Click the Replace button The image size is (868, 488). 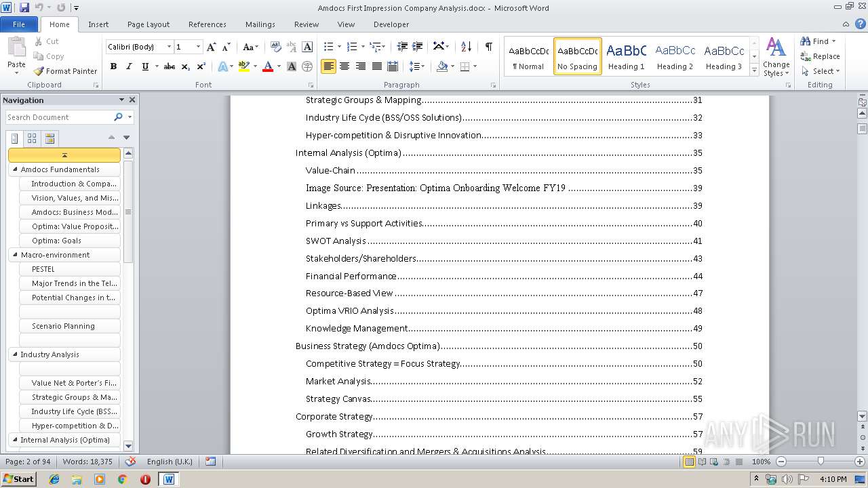[x=820, y=56]
